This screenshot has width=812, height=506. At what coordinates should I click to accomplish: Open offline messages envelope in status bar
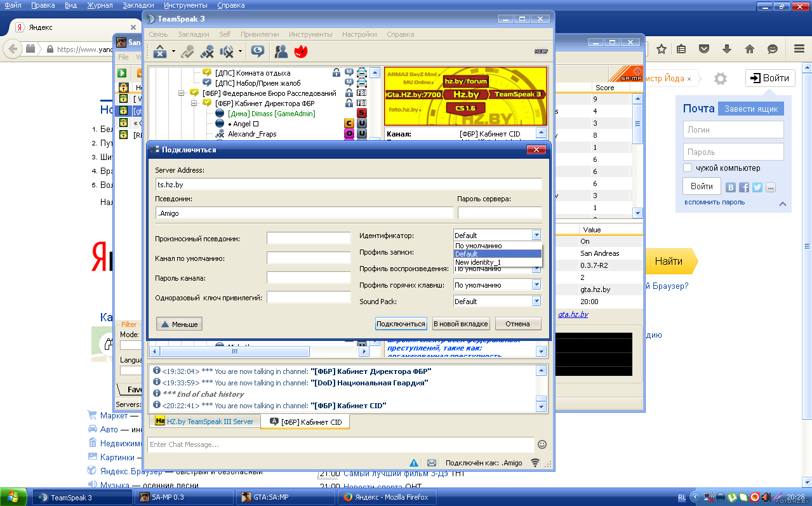432,463
